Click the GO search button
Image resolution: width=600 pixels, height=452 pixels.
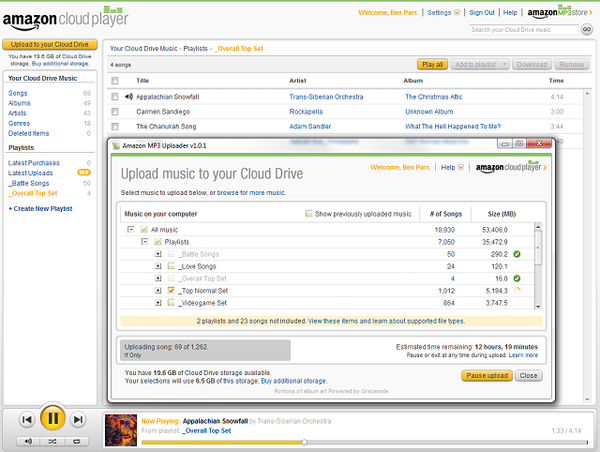point(587,29)
